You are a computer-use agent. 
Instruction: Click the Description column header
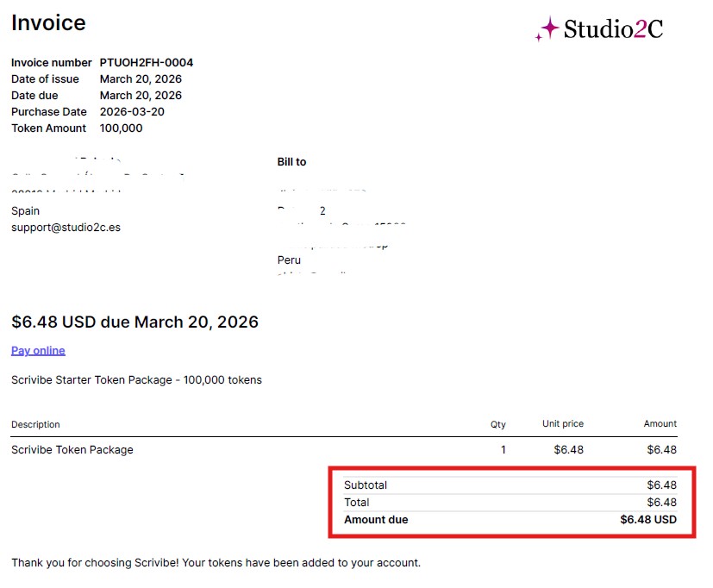pos(35,424)
